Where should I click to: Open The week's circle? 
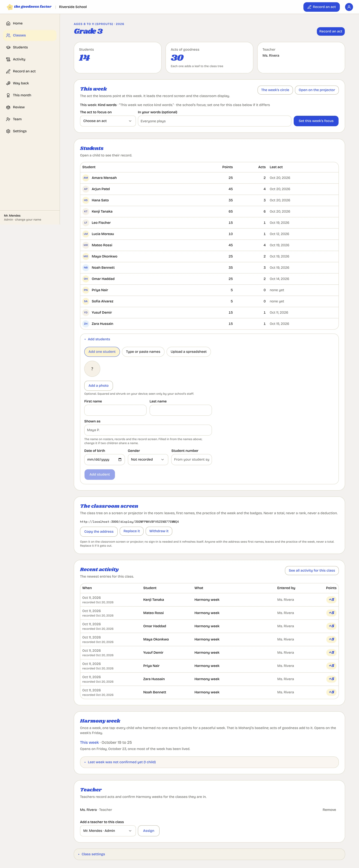point(275,90)
